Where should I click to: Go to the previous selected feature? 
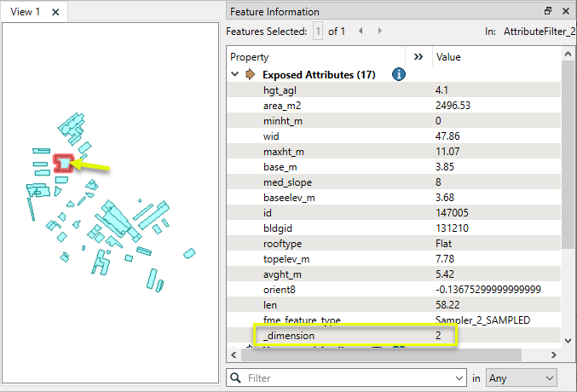(x=361, y=32)
